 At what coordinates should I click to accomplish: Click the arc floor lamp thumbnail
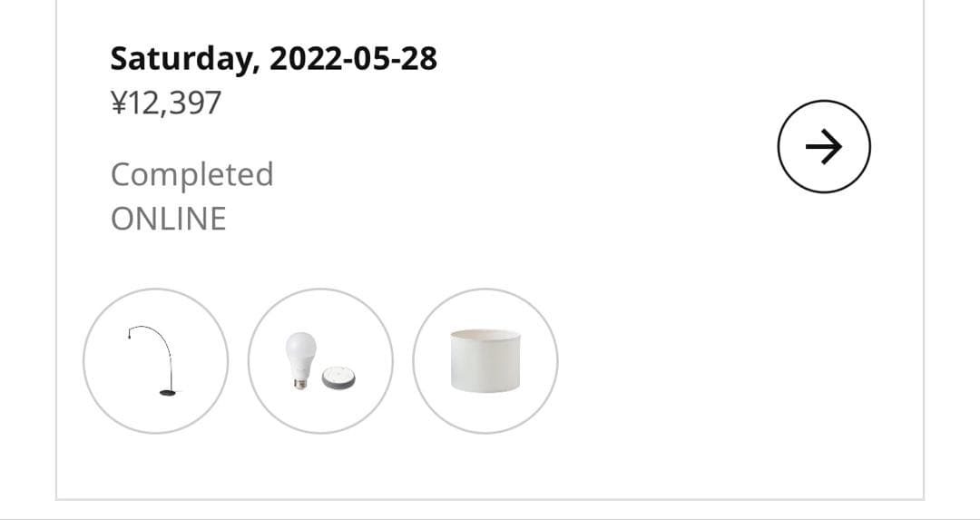click(x=155, y=360)
